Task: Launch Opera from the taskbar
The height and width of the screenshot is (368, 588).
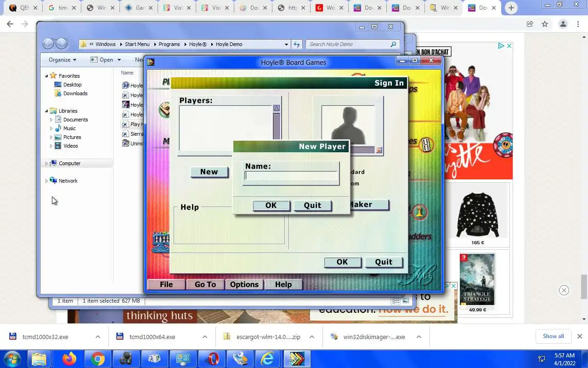Action: point(212,359)
